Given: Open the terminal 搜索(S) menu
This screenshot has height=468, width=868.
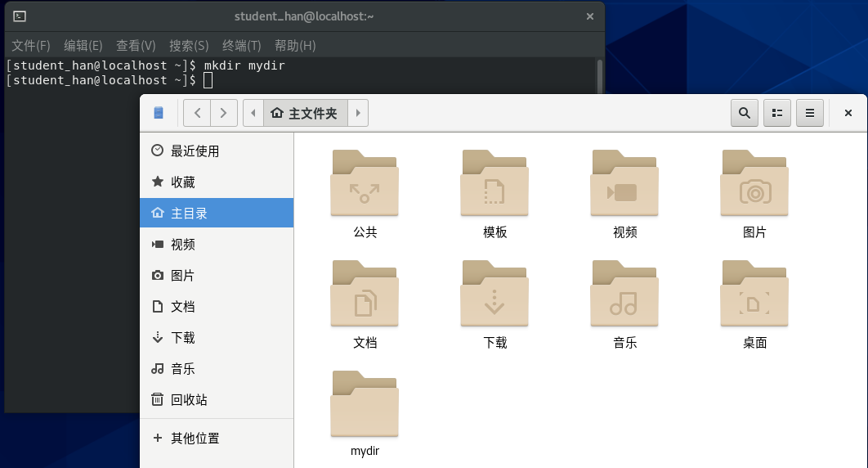Looking at the screenshot, I should [189, 46].
